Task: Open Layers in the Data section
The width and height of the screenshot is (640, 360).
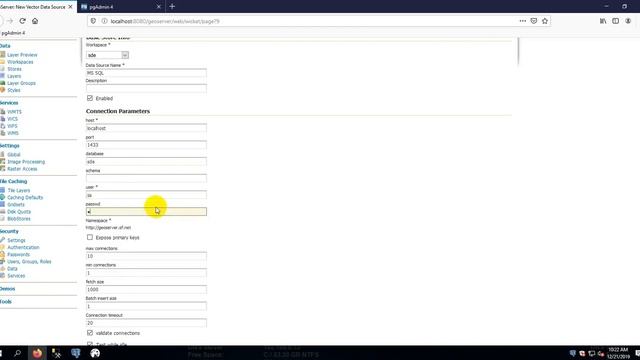Action: point(14,76)
